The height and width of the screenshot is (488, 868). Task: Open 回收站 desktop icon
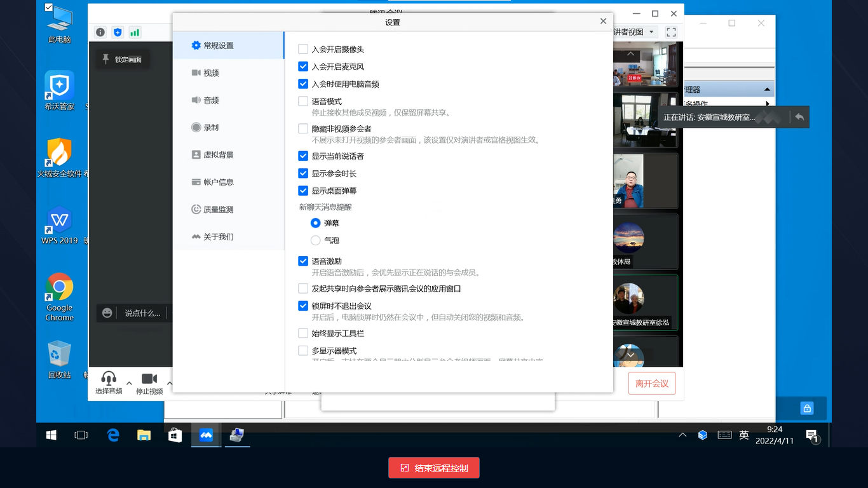click(x=60, y=360)
